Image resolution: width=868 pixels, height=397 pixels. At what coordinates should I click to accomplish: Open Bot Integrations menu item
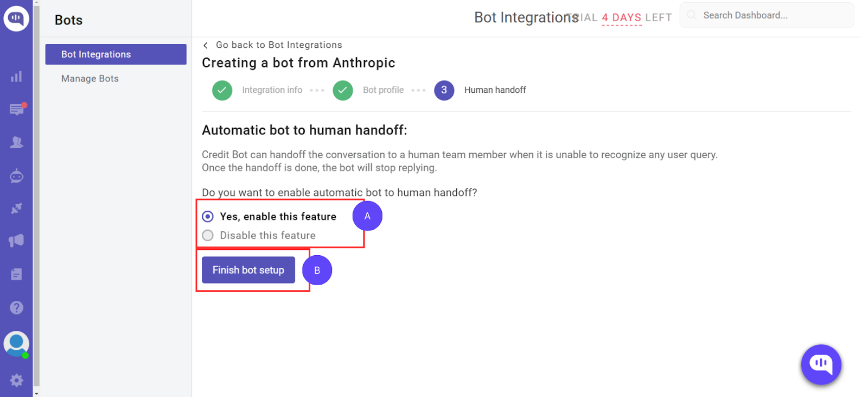click(x=116, y=54)
